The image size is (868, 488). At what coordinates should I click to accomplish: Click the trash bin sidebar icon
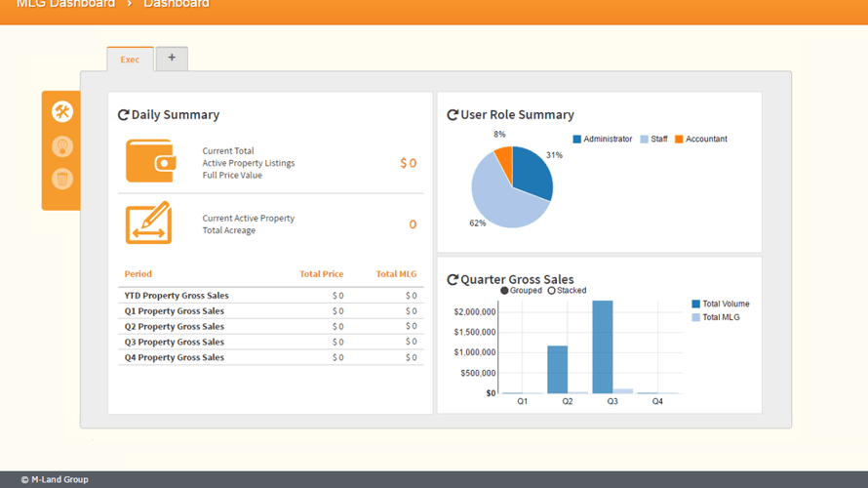tap(62, 179)
